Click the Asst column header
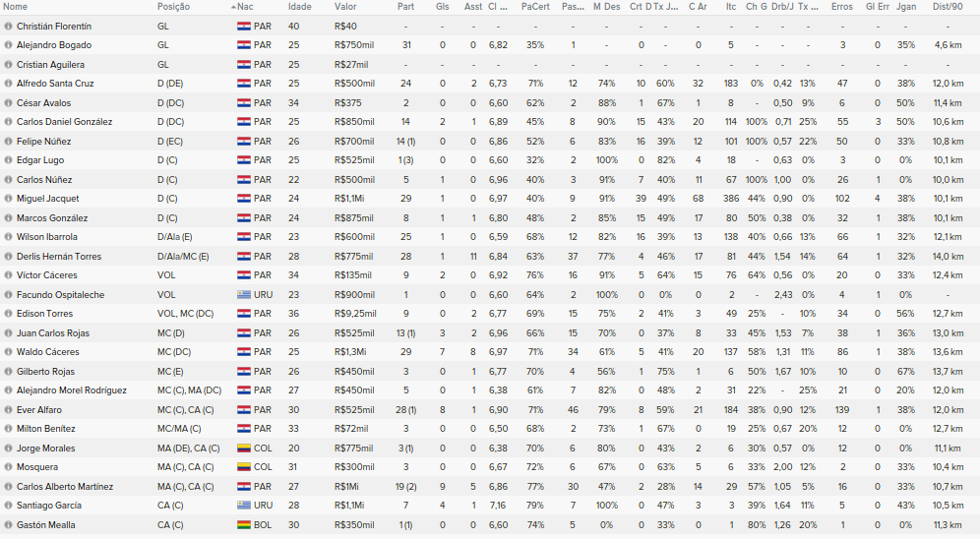980x539 pixels. (473, 7)
